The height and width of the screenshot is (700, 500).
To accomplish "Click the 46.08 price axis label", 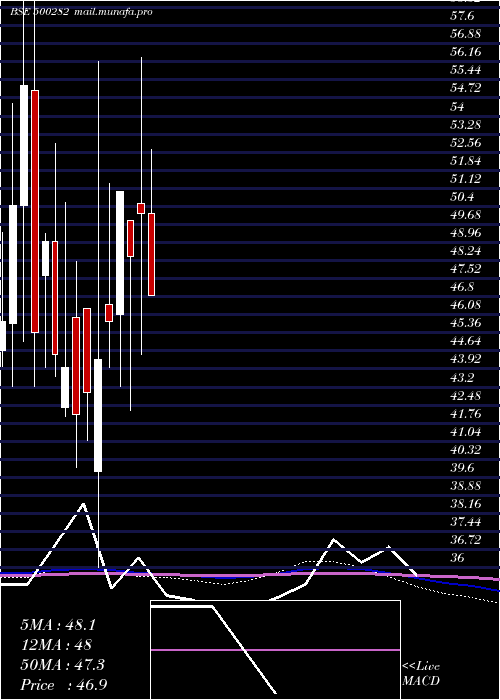I will 466,305.
